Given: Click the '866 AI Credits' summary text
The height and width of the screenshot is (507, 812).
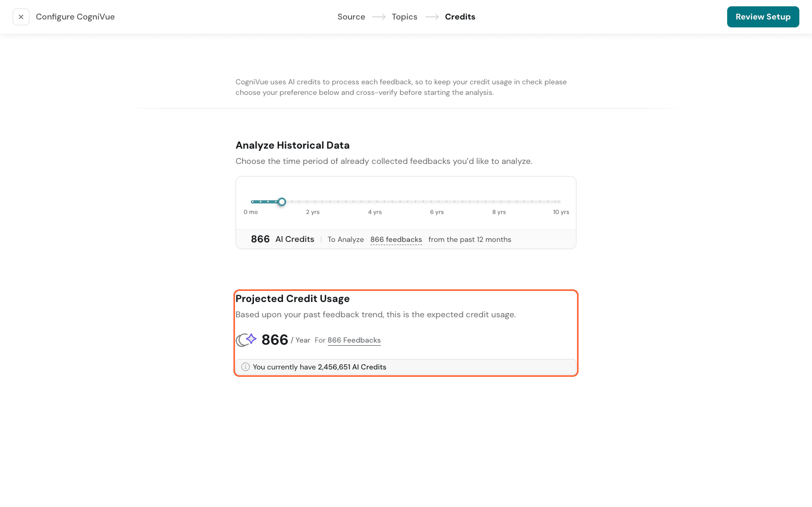Looking at the screenshot, I should (x=282, y=239).
